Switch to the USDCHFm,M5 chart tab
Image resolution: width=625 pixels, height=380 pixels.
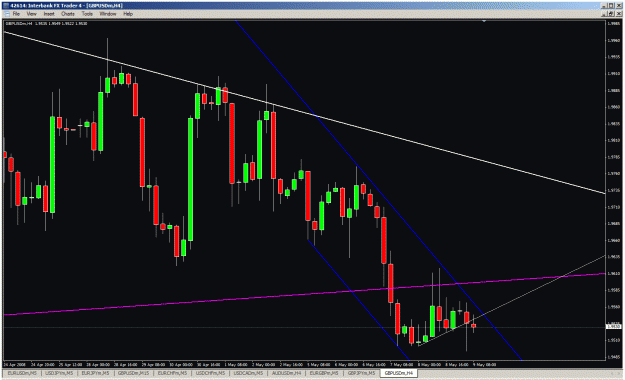coord(210,373)
